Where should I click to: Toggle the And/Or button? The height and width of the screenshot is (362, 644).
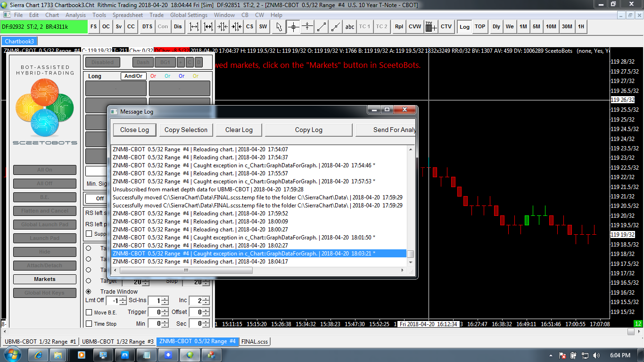pyautogui.click(x=133, y=76)
